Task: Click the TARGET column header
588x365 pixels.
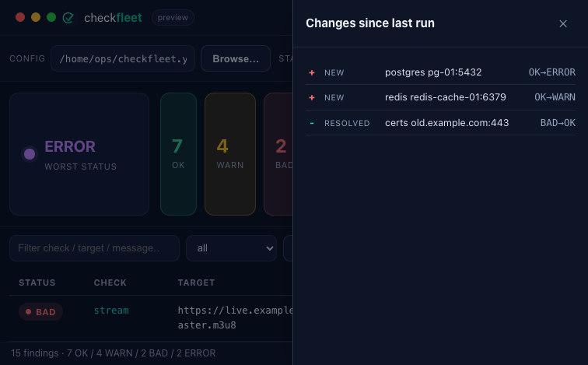Action: point(196,283)
